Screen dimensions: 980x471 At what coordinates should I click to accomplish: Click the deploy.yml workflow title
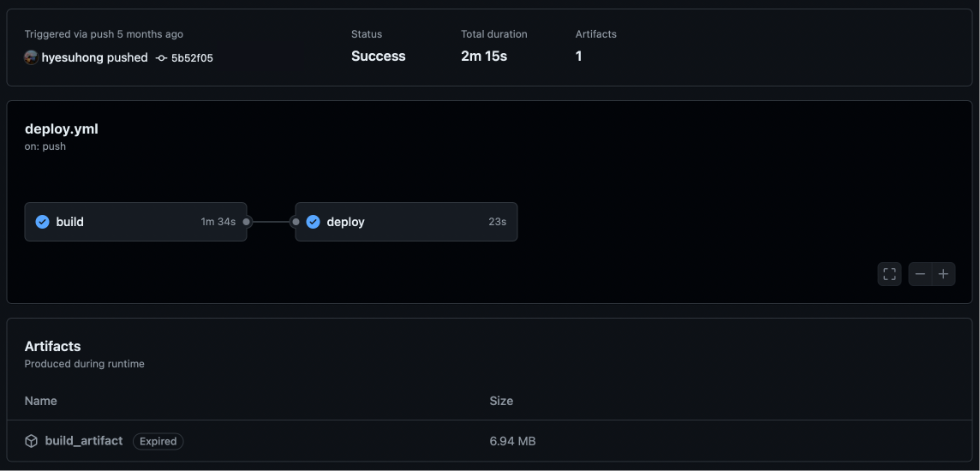[x=62, y=128]
